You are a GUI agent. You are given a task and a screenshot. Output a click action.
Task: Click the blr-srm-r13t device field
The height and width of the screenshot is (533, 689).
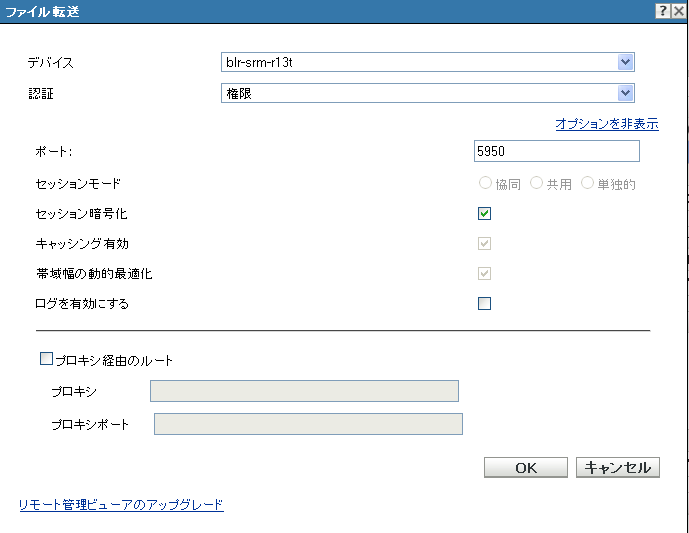tap(428, 62)
